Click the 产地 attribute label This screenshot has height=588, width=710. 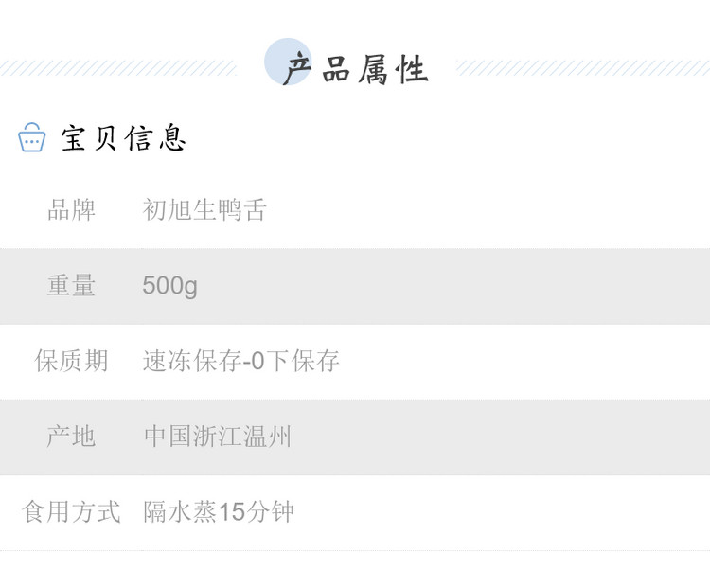coord(72,437)
